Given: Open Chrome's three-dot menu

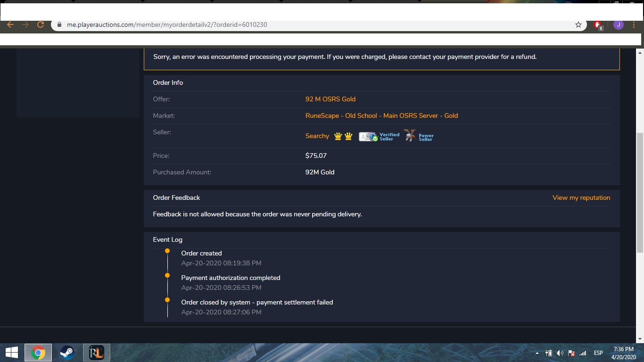Looking at the screenshot, I should (x=634, y=25).
